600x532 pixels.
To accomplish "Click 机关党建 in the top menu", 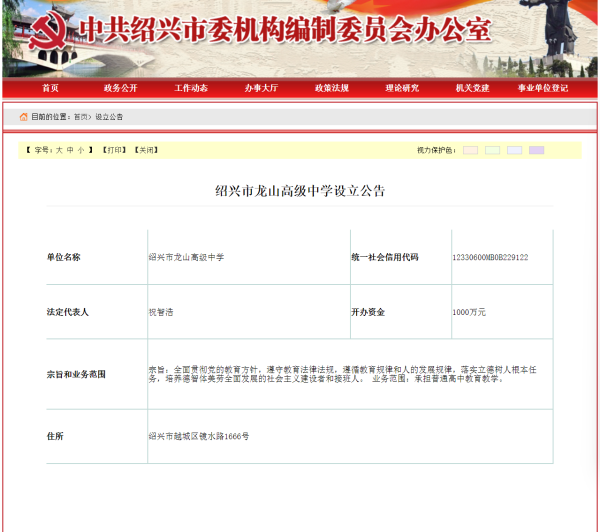I will tap(472, 88).
